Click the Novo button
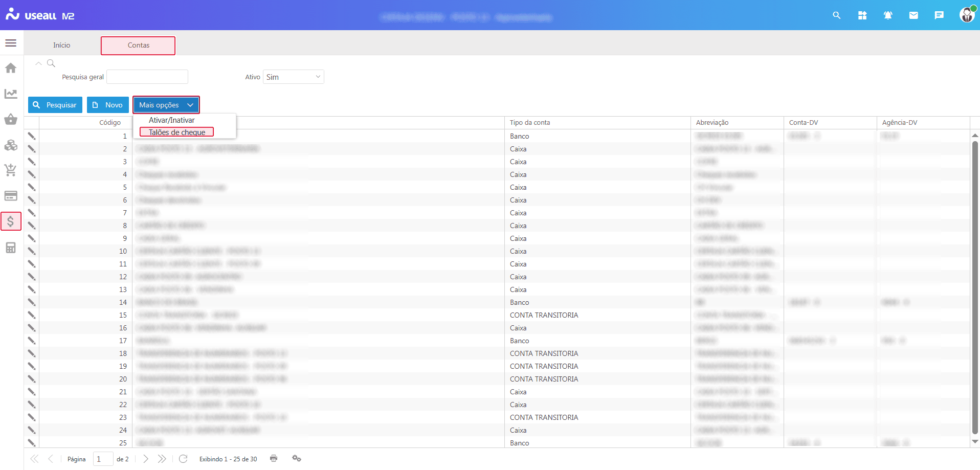This screenshot has height=470, width=980. [107, 105]
